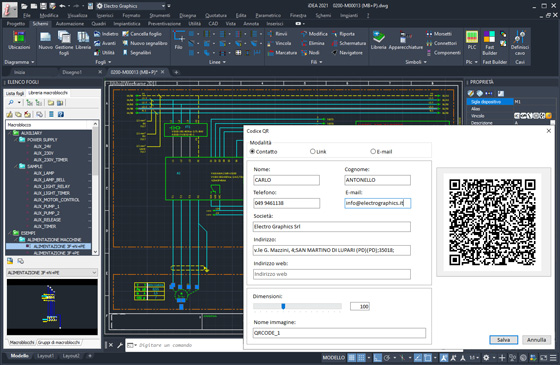The image size is (560, 365).
Task: Open the ALIMENTAZIONE 3F+N+PE combo box
Action: click(x=52, y=272)
